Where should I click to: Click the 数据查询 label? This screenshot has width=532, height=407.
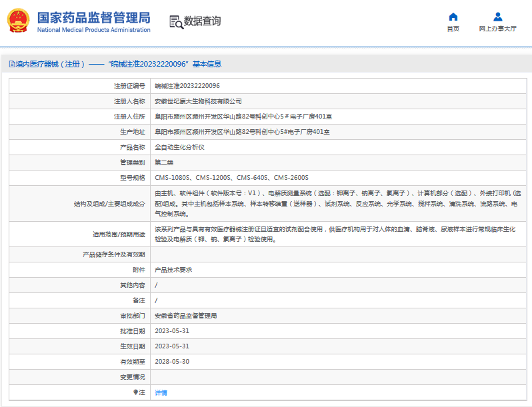click(x=202, y=21)
